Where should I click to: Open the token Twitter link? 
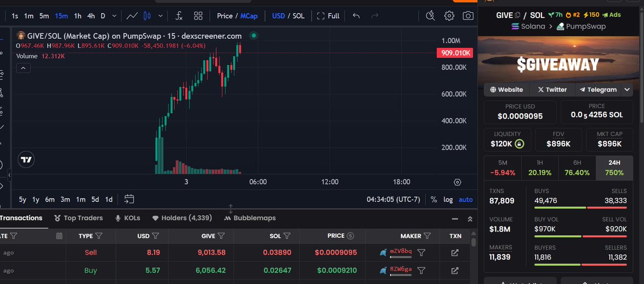tap(552, 90)
